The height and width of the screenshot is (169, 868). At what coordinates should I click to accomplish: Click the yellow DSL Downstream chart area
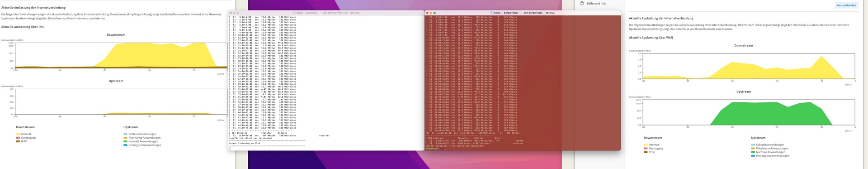[158, 55]
